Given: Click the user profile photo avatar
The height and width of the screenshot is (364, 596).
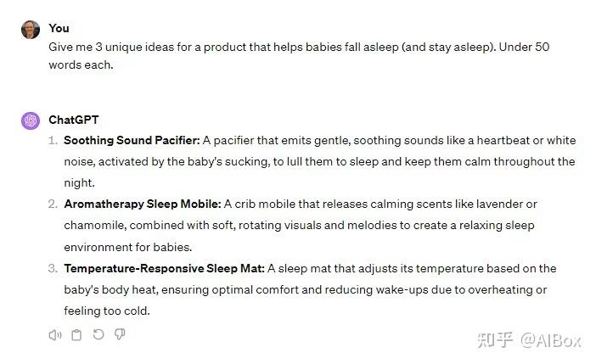Looking at the screenshot, I should pyautogui.click(x=31, y=30).
